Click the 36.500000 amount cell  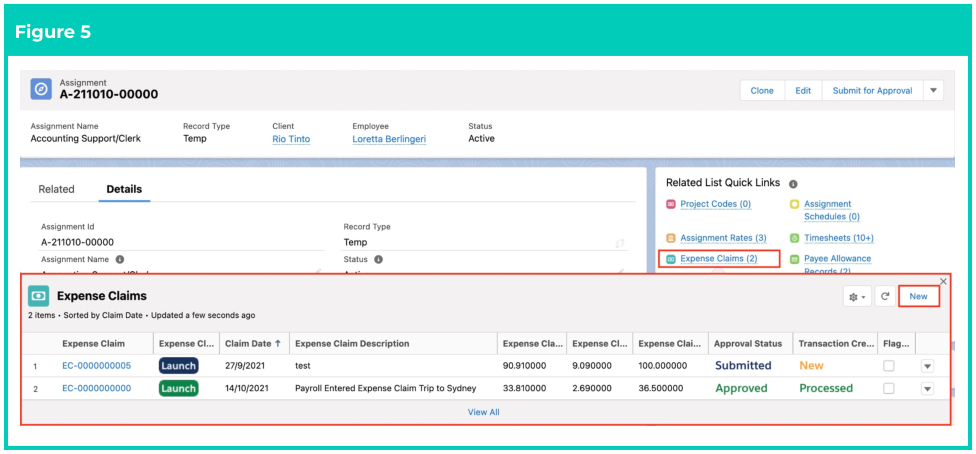click(660, 388)
